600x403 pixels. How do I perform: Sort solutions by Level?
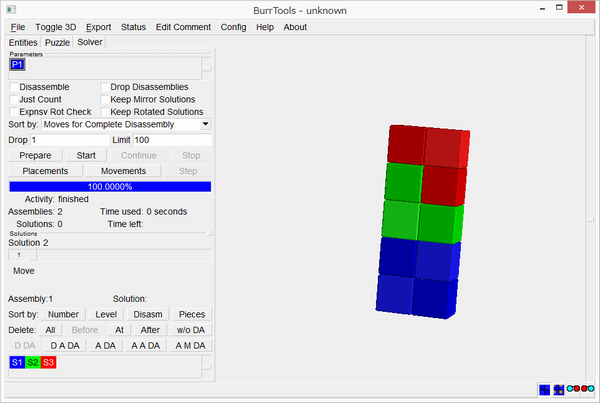tap(106, 314)
